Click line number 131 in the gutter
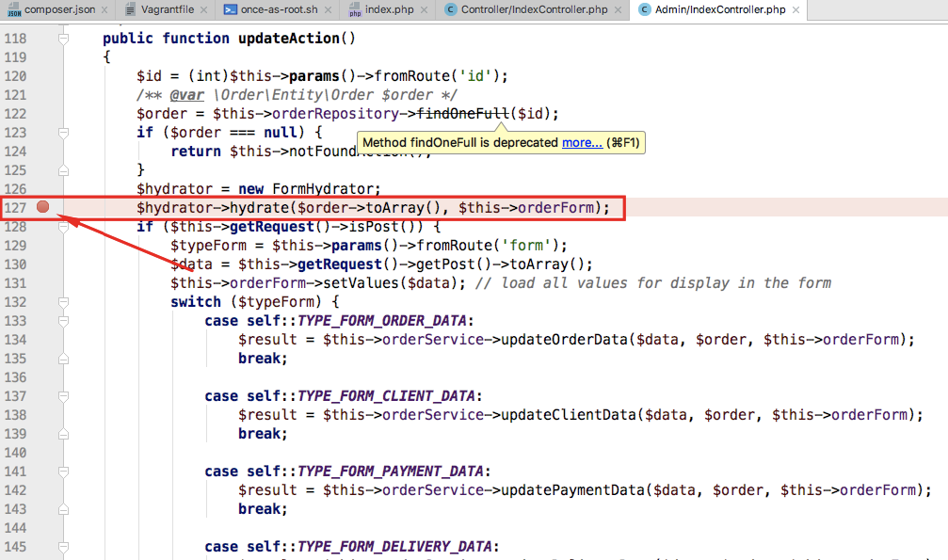The width and height of the screenshot is (948, 560). pyautogui.click(x=15, y=283)
